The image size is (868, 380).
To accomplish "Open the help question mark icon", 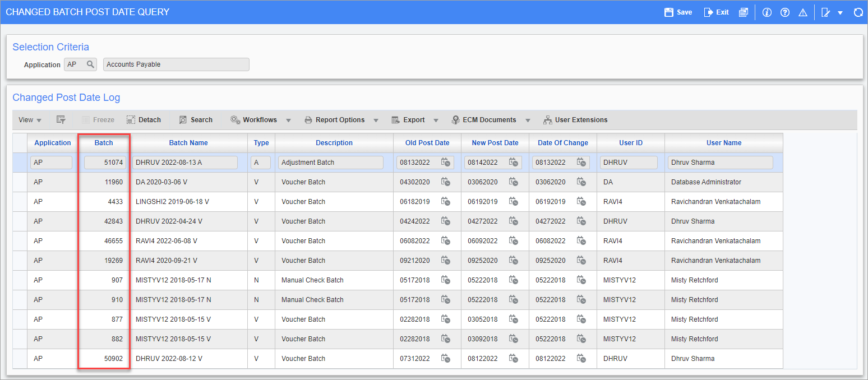I will point(784,12).
